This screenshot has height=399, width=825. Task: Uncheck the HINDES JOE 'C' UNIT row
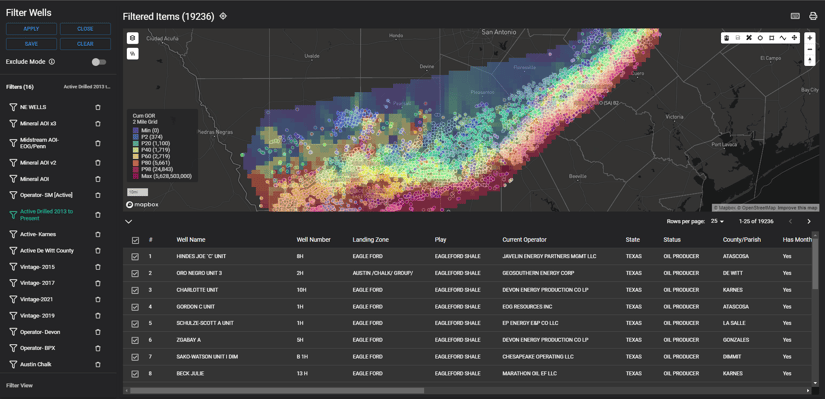click(135, 256)
